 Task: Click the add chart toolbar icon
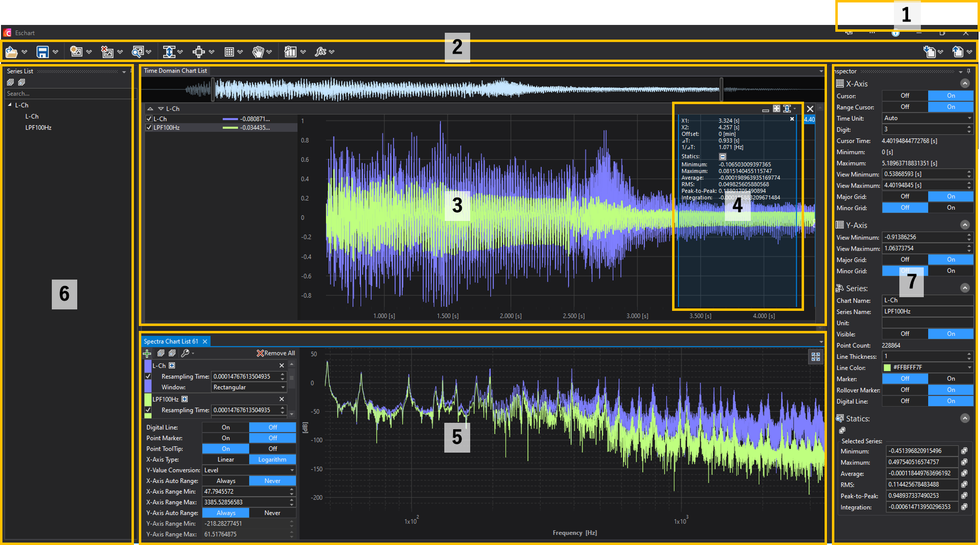[76, 52]
